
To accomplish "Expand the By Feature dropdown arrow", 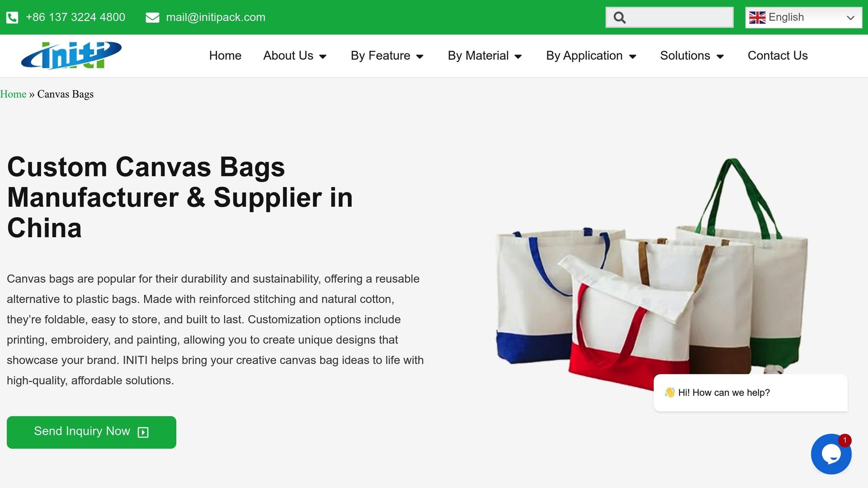I will pyautogui.click(x=420, y=56).
